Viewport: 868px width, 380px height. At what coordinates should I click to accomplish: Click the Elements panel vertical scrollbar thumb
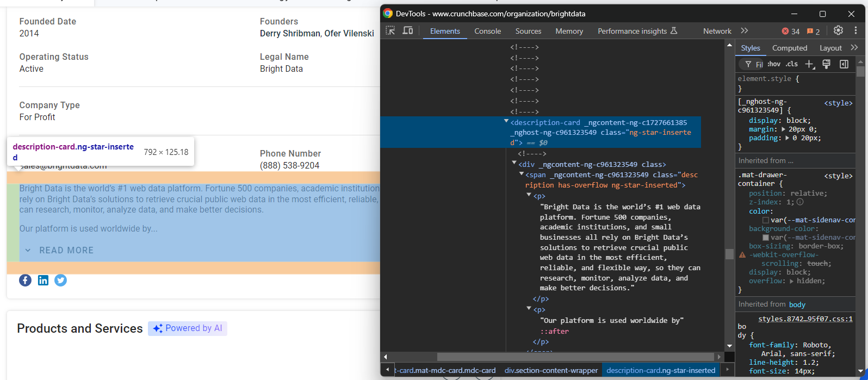tap(729, 254)
